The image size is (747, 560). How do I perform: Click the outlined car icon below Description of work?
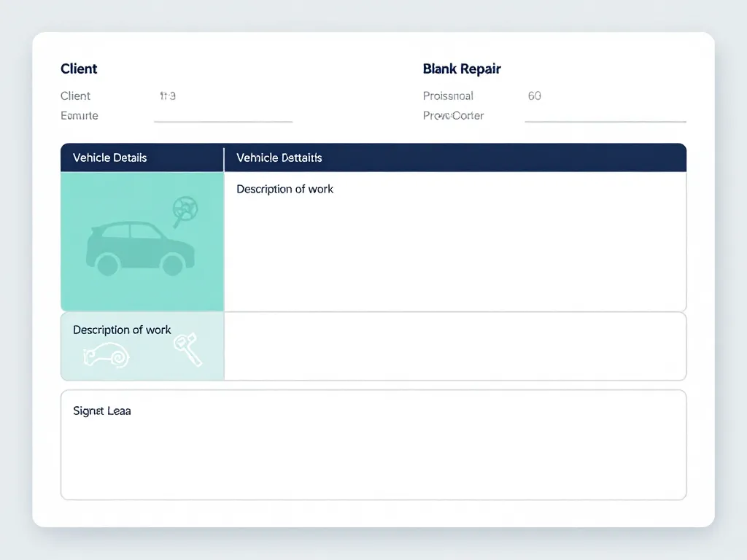107,355
